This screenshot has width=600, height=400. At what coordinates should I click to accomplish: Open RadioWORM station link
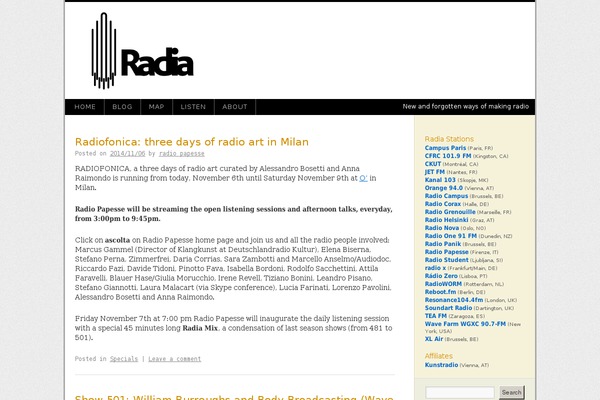click(x=443, y=284)
